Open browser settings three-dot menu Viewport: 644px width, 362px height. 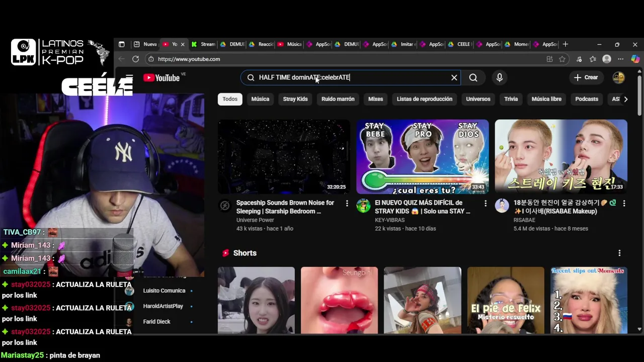[621, 59]
